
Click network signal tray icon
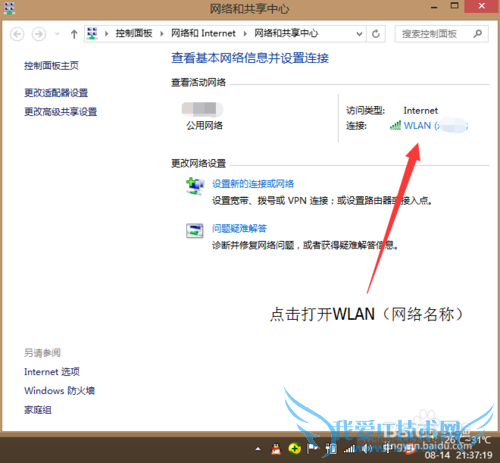pos(349,449)
